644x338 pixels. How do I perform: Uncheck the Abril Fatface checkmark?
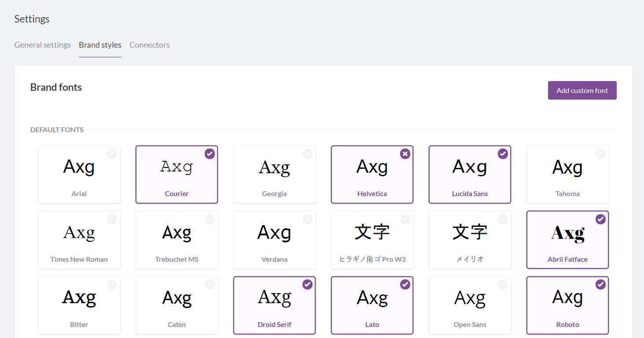click(x=601, y=219)
